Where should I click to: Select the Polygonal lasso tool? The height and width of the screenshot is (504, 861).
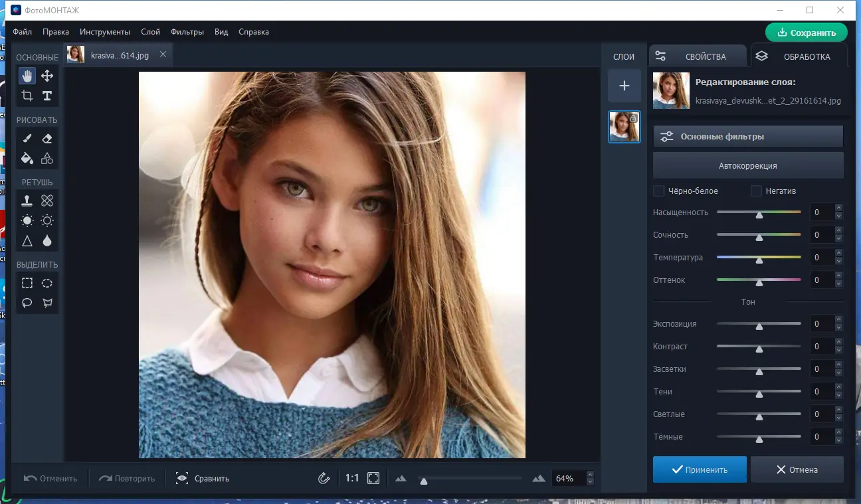[x=47, y=303]
